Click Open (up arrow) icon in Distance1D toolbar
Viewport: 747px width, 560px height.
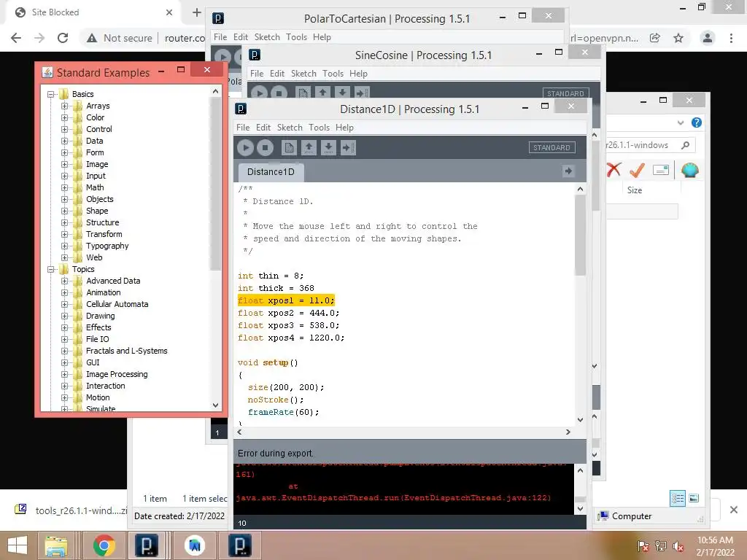(309, 147)
